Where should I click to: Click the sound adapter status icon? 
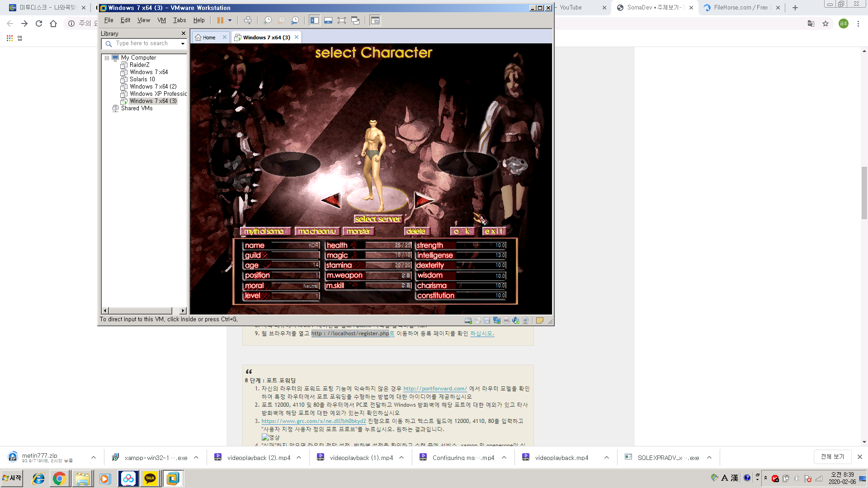(x=515, y=320)
